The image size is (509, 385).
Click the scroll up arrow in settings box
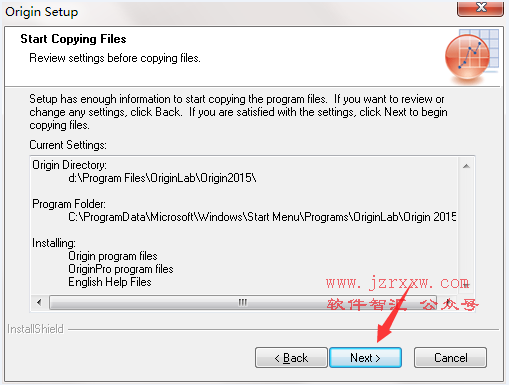[466, 166]
